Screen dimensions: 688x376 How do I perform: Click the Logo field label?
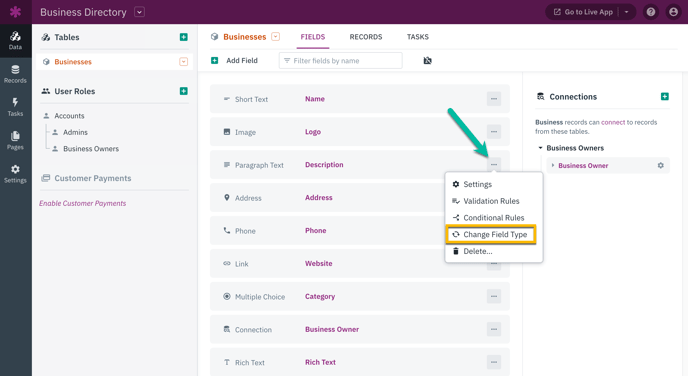tap(313, 132)
